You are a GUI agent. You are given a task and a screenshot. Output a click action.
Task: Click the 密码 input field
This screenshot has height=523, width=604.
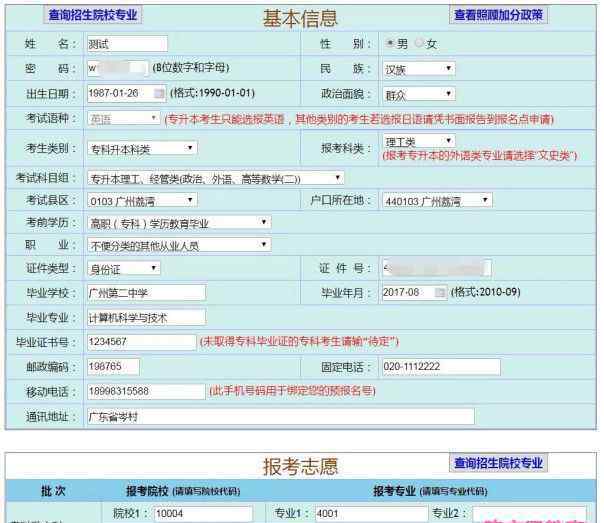pos(118,69)
